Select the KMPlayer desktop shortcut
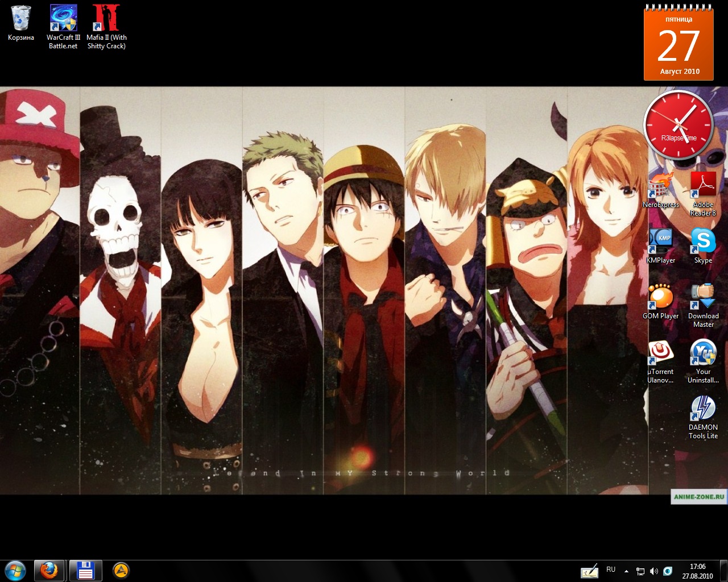Screen dimensions: 728x582 coord(661,246)
